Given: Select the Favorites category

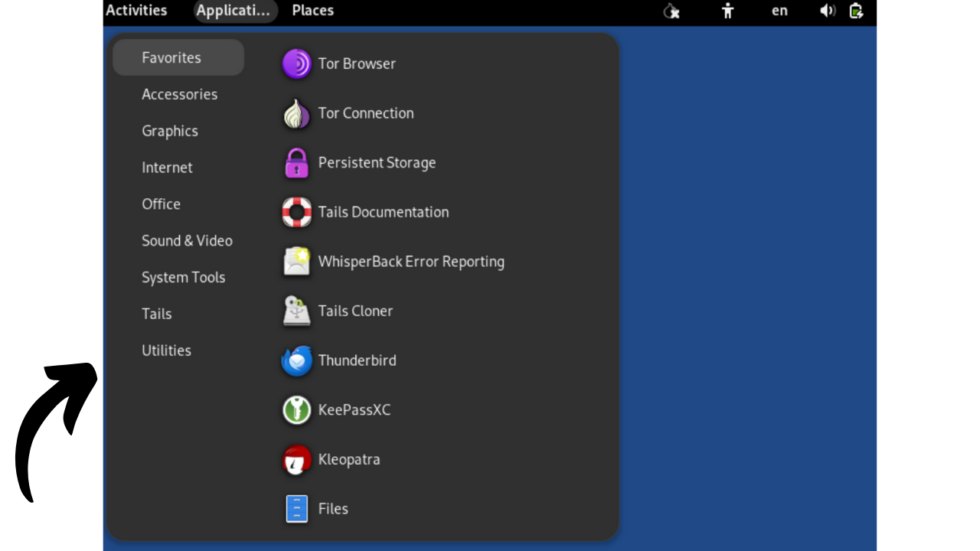Looking at the screenshot, I should pyautogui.click(x=178, y=57).
